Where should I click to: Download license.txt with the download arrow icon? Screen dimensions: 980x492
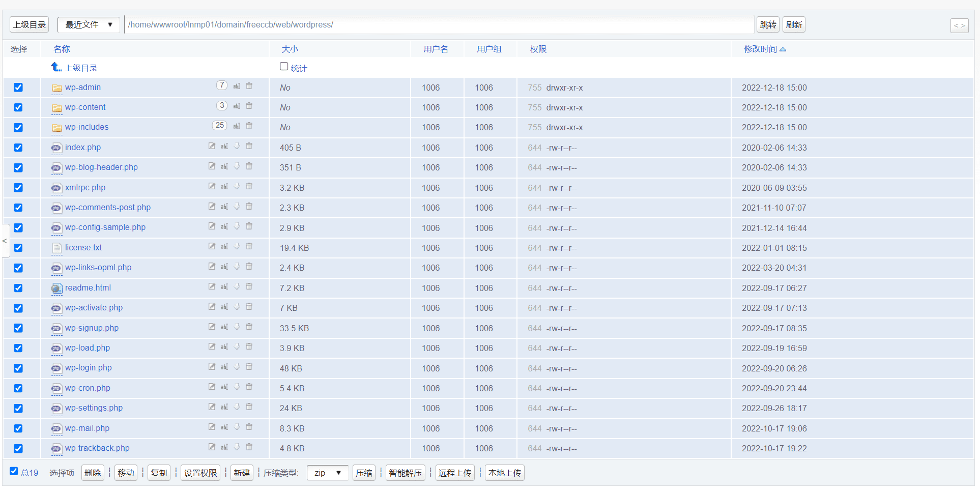tap(237, 246)
